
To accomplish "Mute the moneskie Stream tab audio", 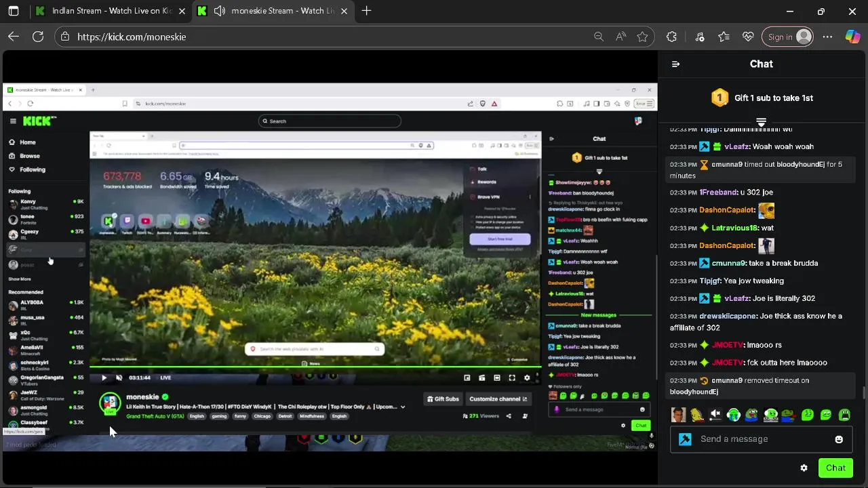I will (x=220, y=11).
